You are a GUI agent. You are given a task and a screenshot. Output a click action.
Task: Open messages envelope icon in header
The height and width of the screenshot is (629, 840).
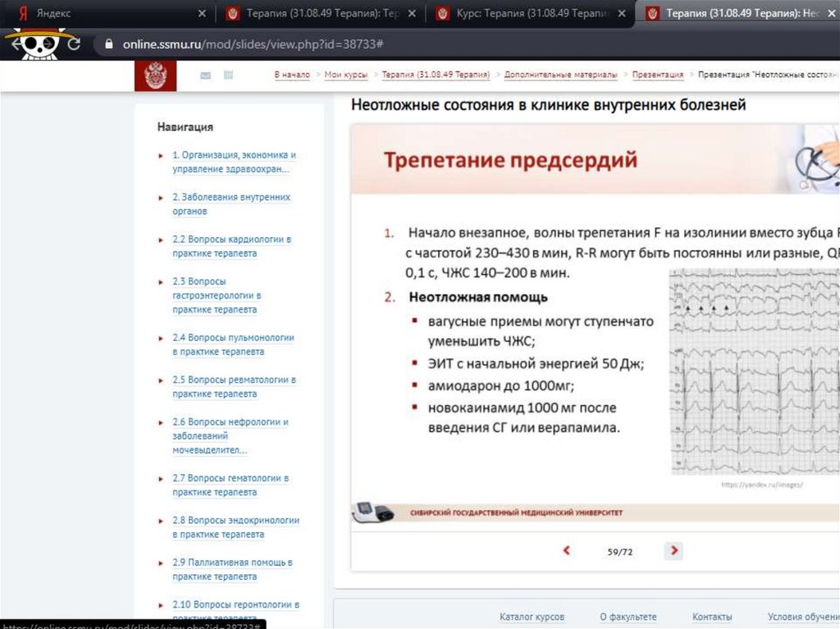pyautogui.click(x=205, y=75)
